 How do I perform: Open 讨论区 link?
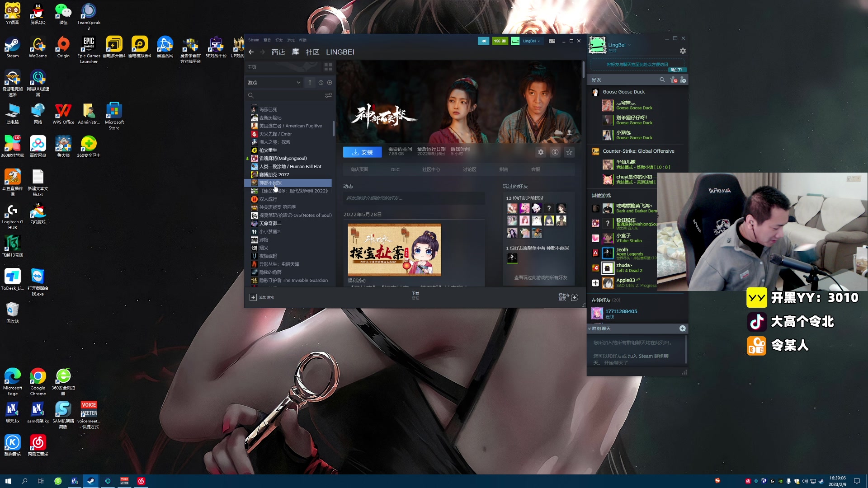(x=469, y=169)
